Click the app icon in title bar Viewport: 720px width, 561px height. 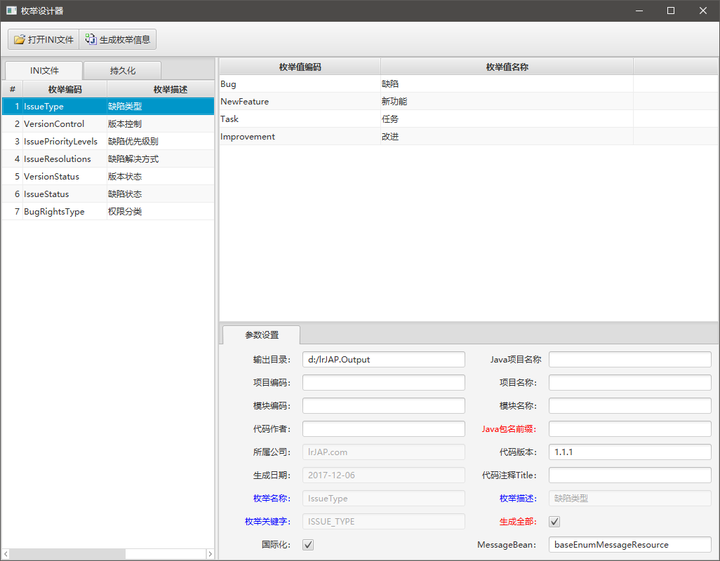pos(11,10)
